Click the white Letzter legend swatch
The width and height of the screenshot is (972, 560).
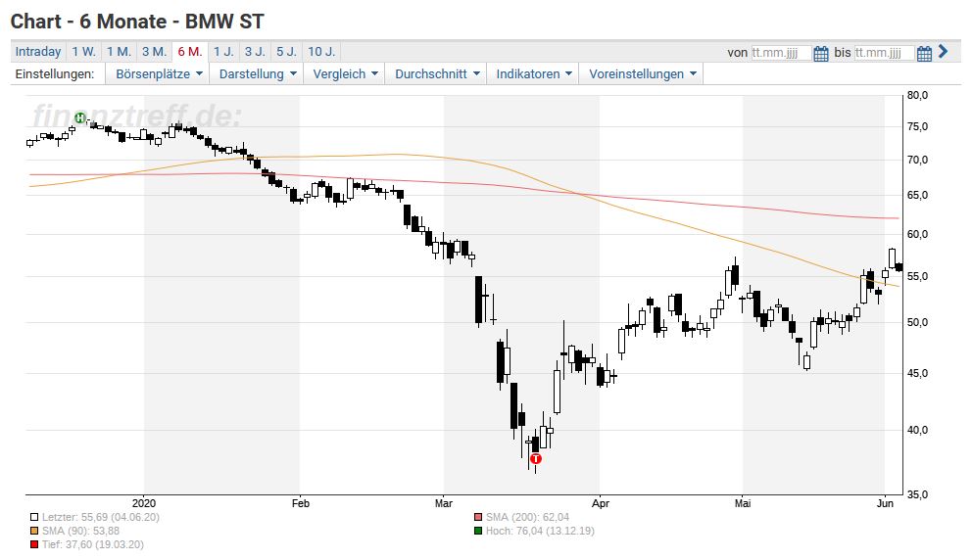(x=34, y=517)
